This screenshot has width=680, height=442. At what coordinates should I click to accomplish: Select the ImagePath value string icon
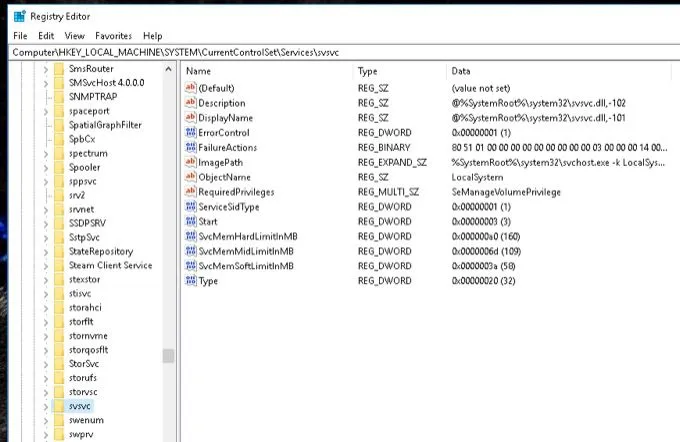(190, 162)
